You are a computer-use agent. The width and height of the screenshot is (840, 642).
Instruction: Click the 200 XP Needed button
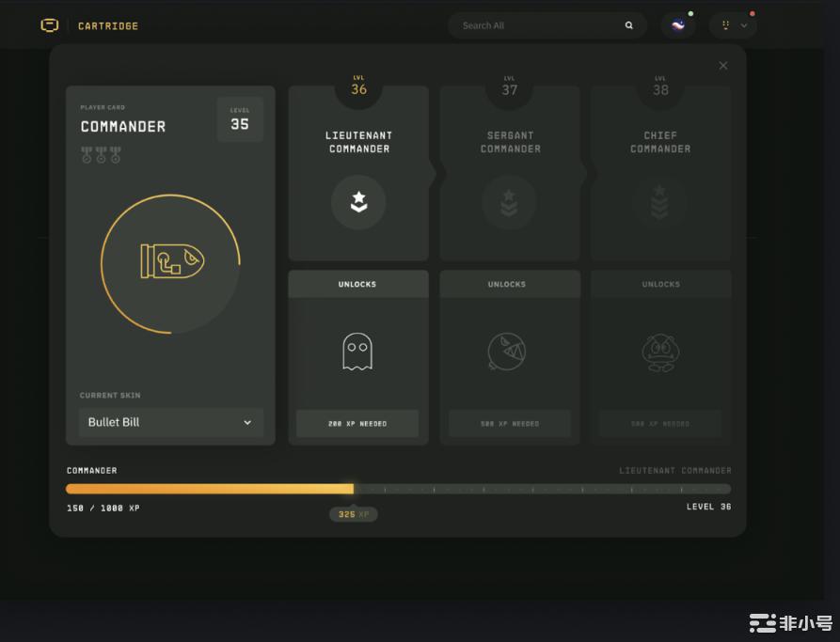[357, 424]
